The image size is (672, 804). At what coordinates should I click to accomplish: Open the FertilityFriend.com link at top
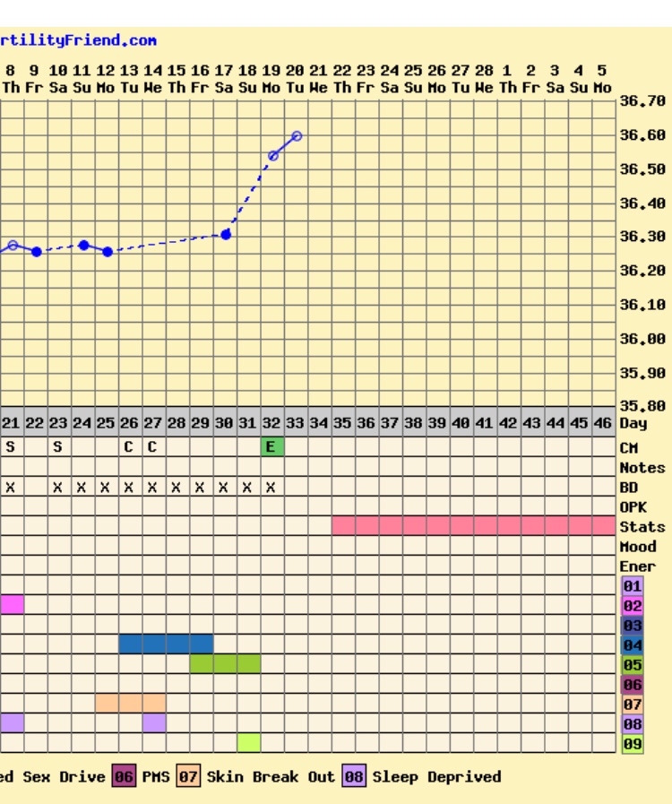78,40
